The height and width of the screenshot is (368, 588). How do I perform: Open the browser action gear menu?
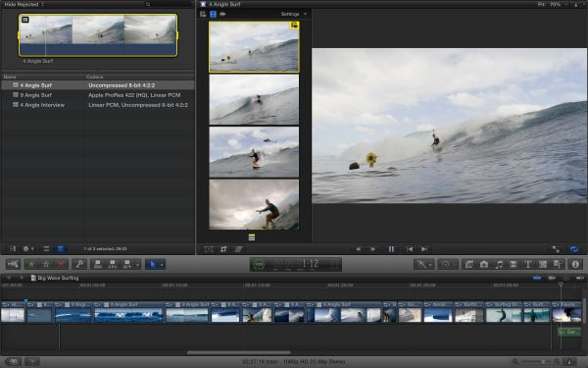pyautogui.click(x=28, y=248)
